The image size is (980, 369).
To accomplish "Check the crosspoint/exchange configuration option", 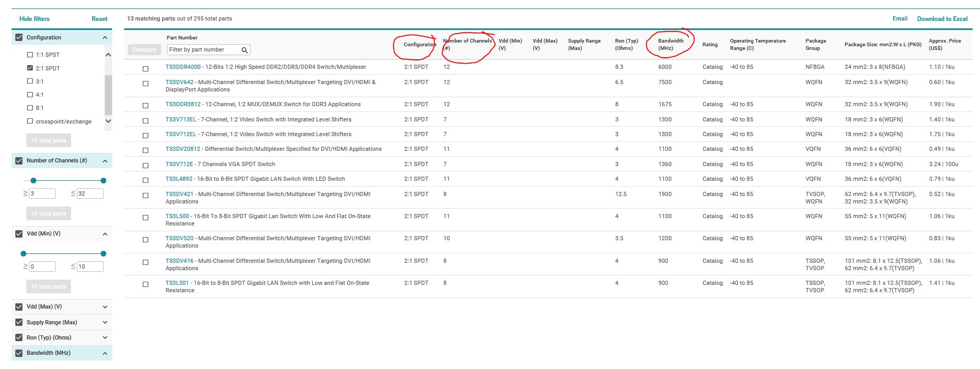I will [30, 121].
